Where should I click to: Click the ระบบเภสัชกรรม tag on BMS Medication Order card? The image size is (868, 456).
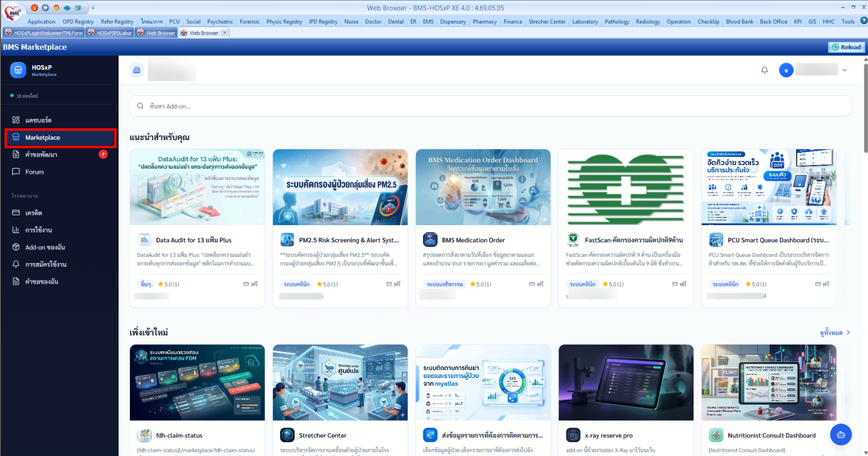(445, 284)
